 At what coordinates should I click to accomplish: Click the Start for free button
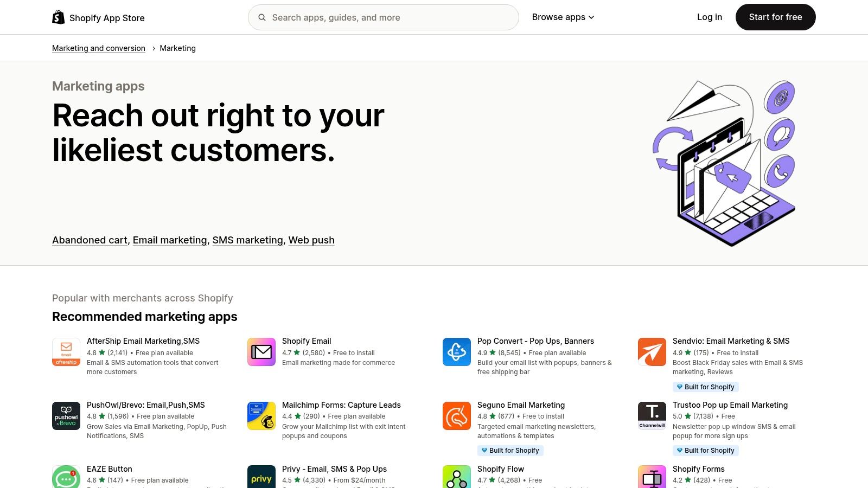coord(775,17)
